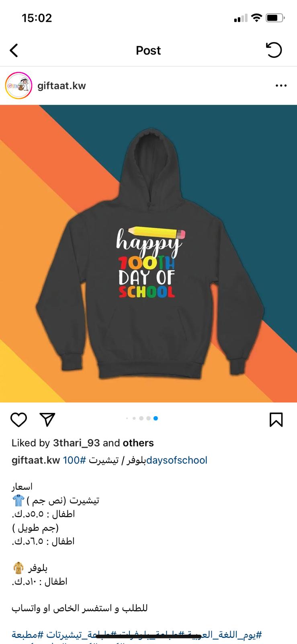The width and height of the screenshot is (297, 644).
Task: Open the three-dot post options menu
Action: pyautogui.click(x=281, y=86)
